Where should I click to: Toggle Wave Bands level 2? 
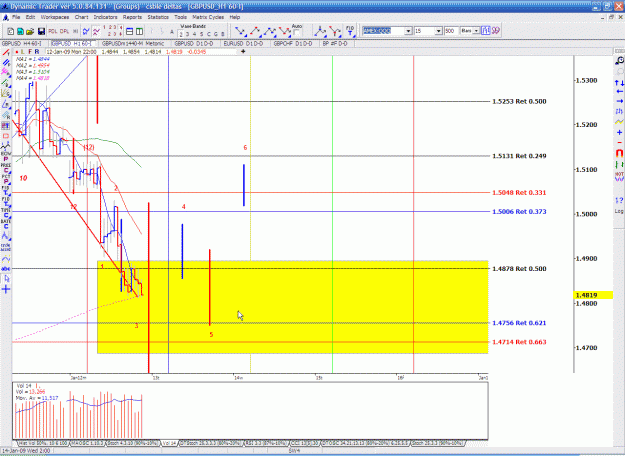point(181,34)
